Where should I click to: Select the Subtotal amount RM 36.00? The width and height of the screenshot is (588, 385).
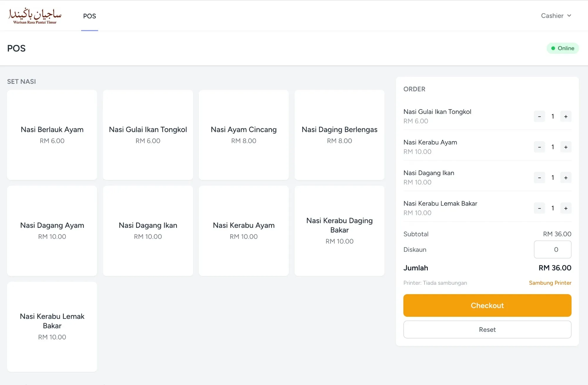557,234
